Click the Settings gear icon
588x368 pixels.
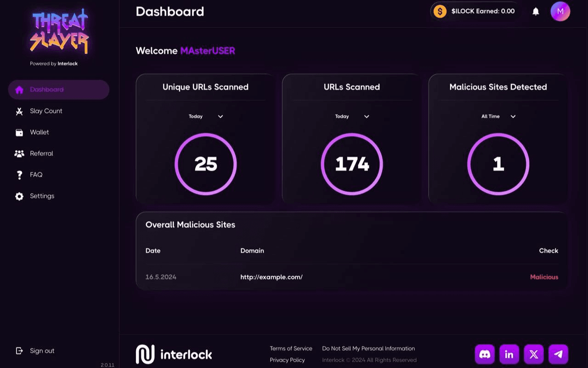click(19, 196)
